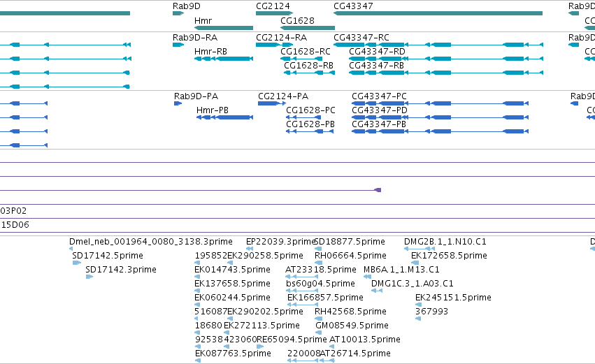Select the AT10013.5prime EST label
The height and width of the screenshot is (364, 595).
tap(365, 340)
